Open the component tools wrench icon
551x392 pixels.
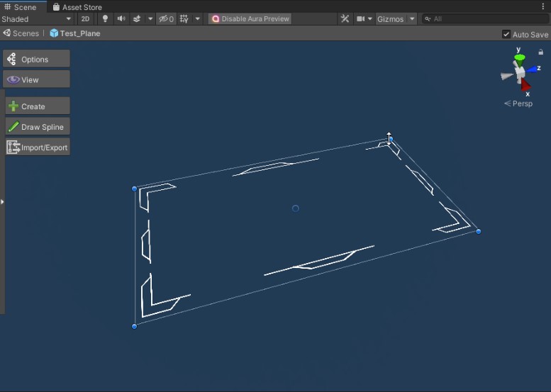345,19
